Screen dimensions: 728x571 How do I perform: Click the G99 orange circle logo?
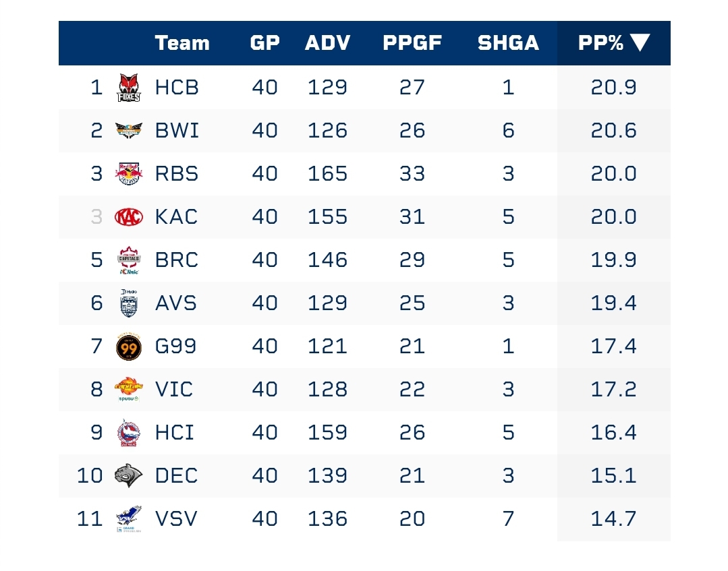tap(129, 347)
